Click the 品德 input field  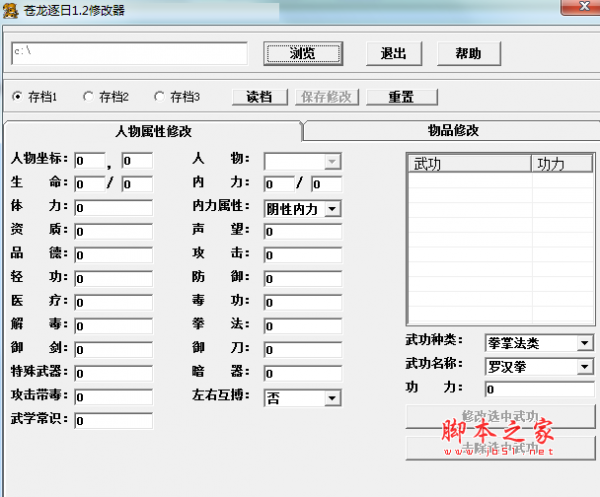(114, 255)
